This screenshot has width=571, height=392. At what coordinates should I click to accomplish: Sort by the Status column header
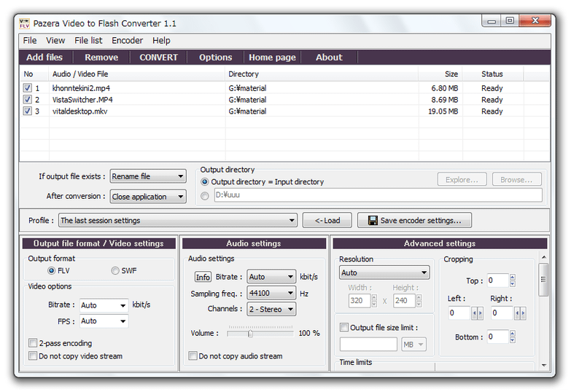492,74
